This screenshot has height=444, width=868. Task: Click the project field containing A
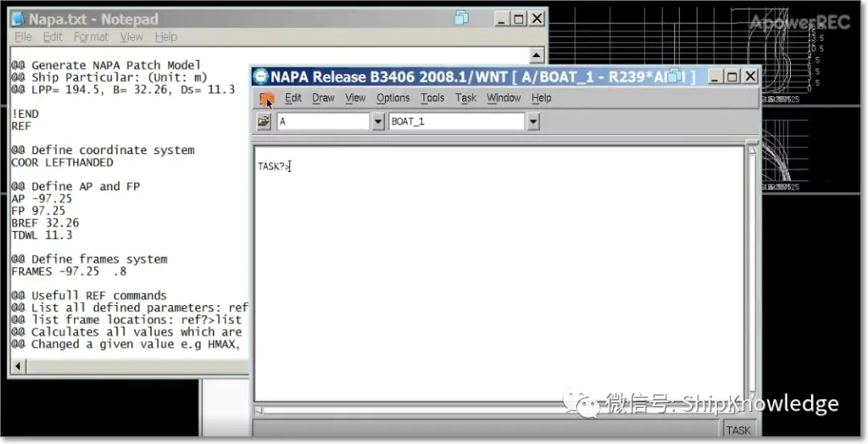(x=323, y=122)
